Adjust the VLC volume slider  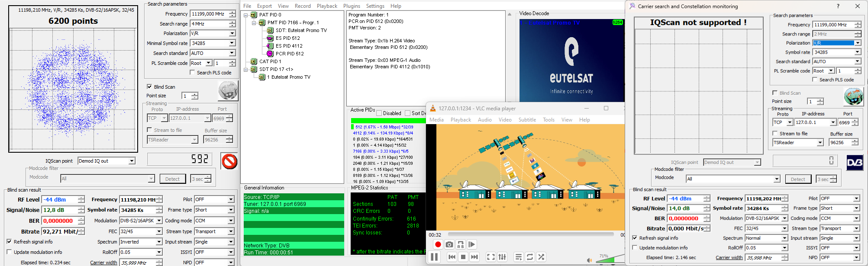pos(610,259)
